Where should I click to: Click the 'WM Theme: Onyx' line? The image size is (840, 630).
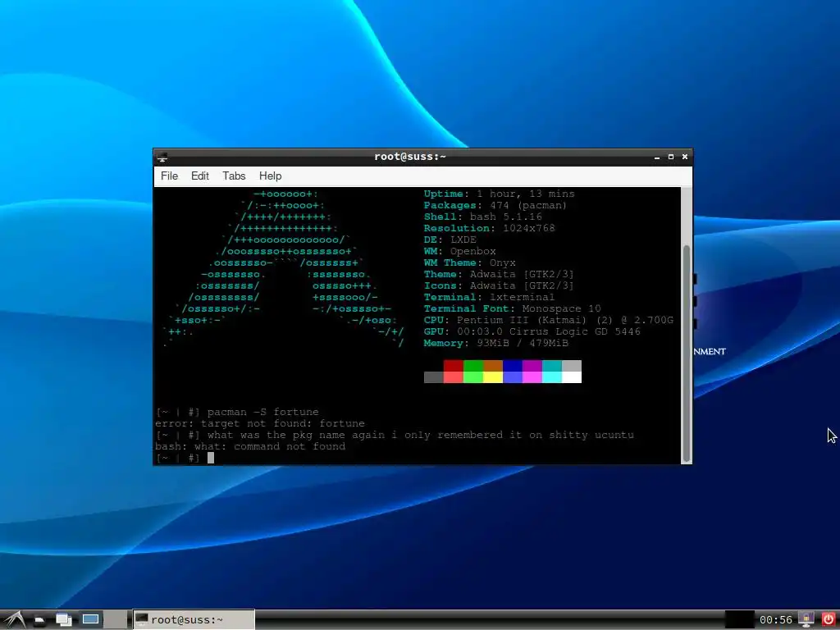pyautogui.click(x=469, y=262)
